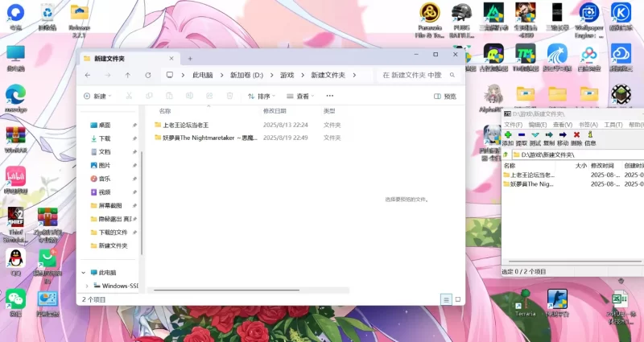644x342 pixels.
Task: Open the 新建 (New) dropdown in Explorer
Action: 97,96
